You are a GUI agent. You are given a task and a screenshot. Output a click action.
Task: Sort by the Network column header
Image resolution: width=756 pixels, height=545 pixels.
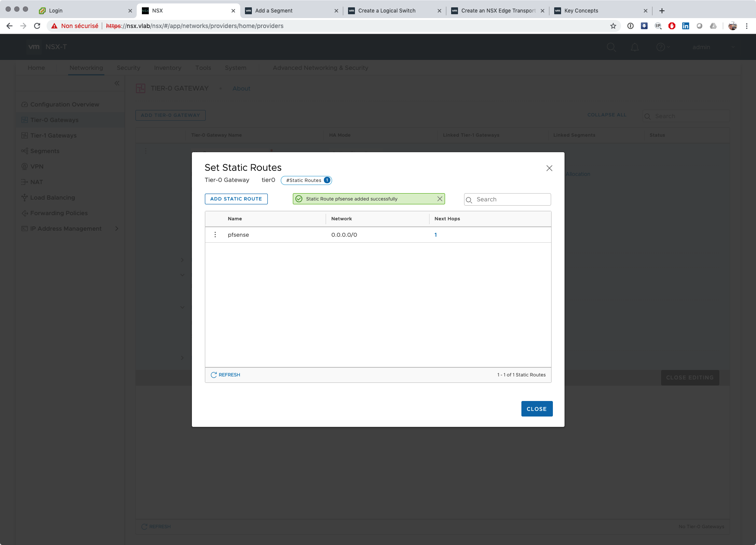[341, 219]
